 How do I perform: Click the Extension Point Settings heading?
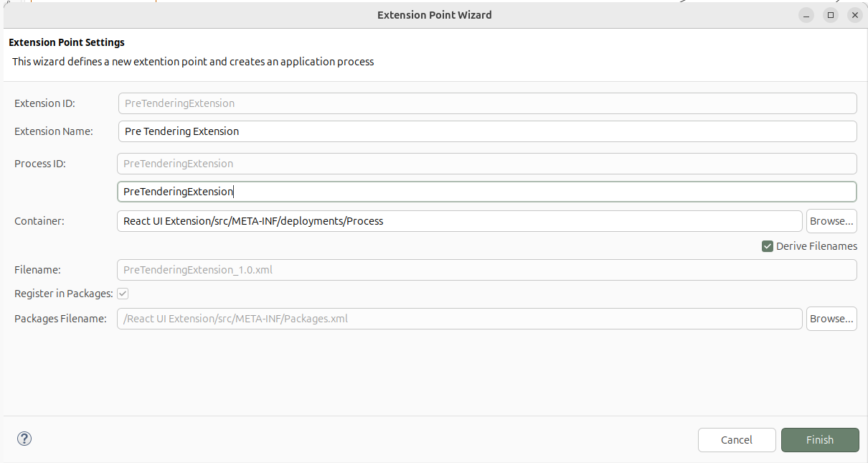[66, 42]
